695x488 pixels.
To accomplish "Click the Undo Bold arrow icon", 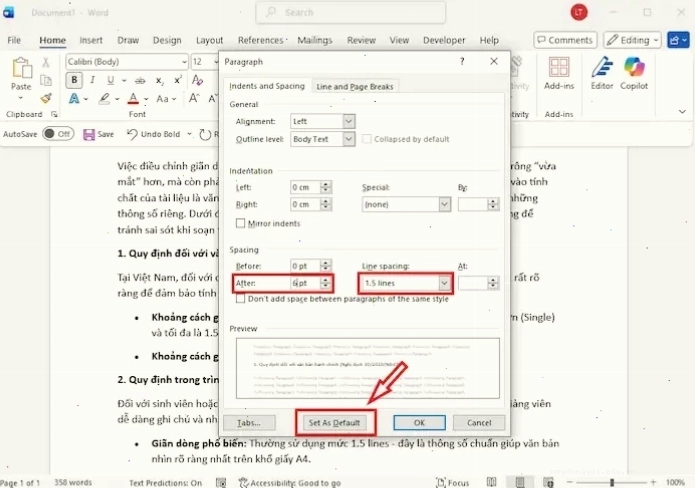I will coord(132,134).
